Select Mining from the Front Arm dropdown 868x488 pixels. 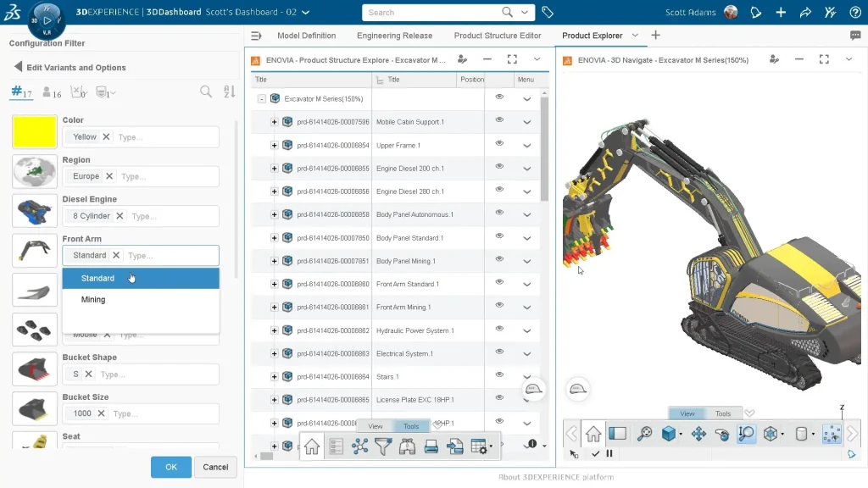pos(93,300)
